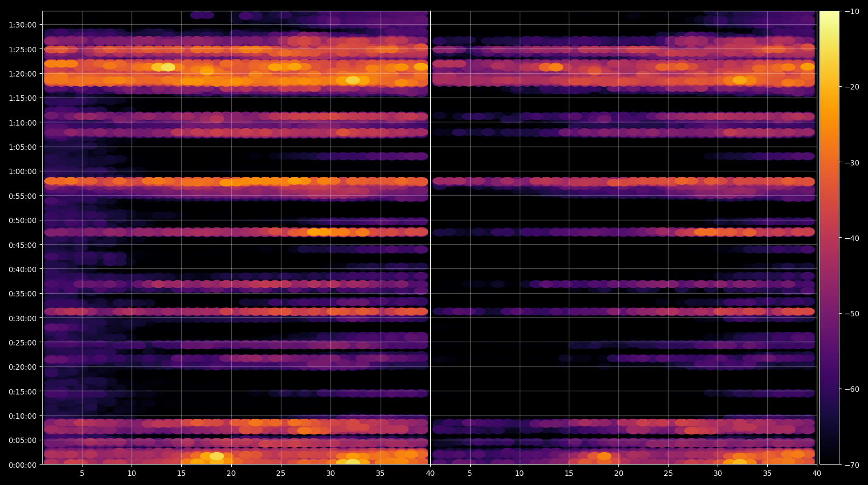Click the 1:05:00 time axis label
The width and height of the screenshot is (868, 485).
tap(23, 147)
